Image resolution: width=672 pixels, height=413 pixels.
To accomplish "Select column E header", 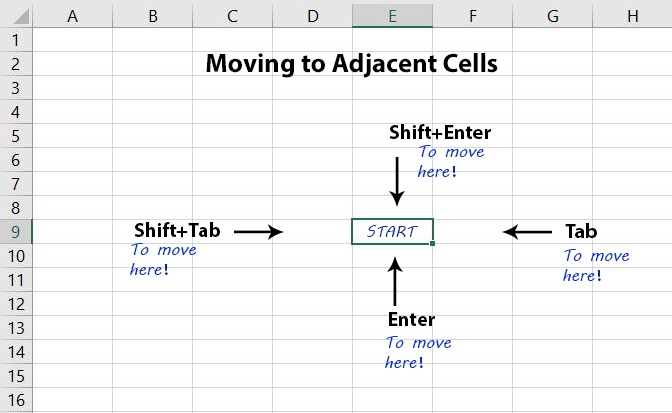I will click(392, 15).
